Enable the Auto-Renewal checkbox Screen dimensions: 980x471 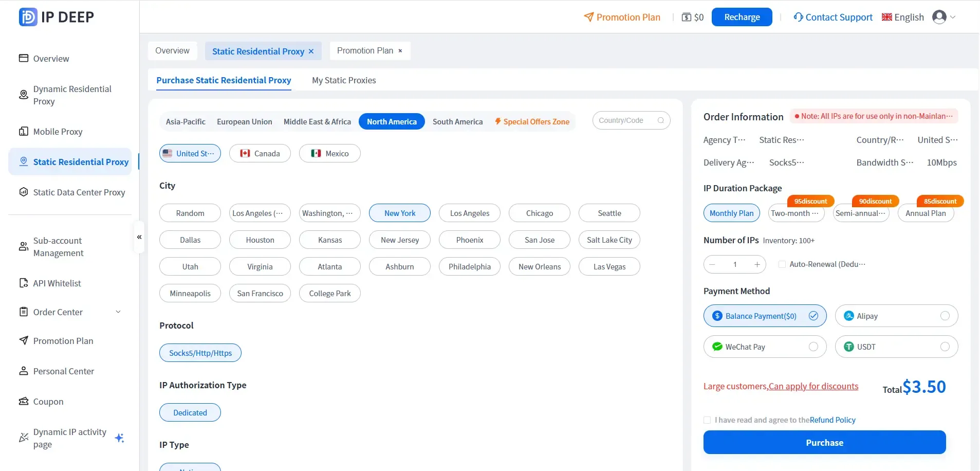[x=782, y=264]
